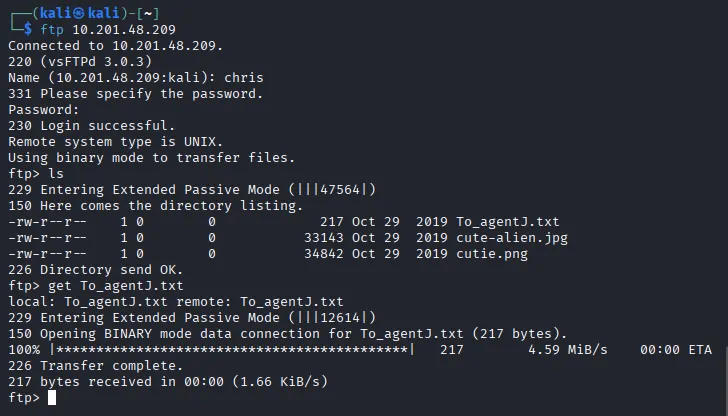Click the 'Password:' prompt line
The image size is (728, 416).
43,110
